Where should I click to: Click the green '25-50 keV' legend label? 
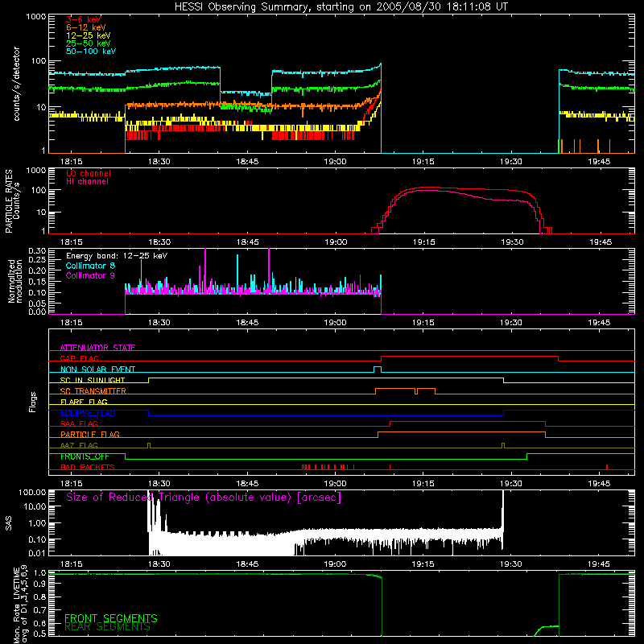tap(89, 43)
